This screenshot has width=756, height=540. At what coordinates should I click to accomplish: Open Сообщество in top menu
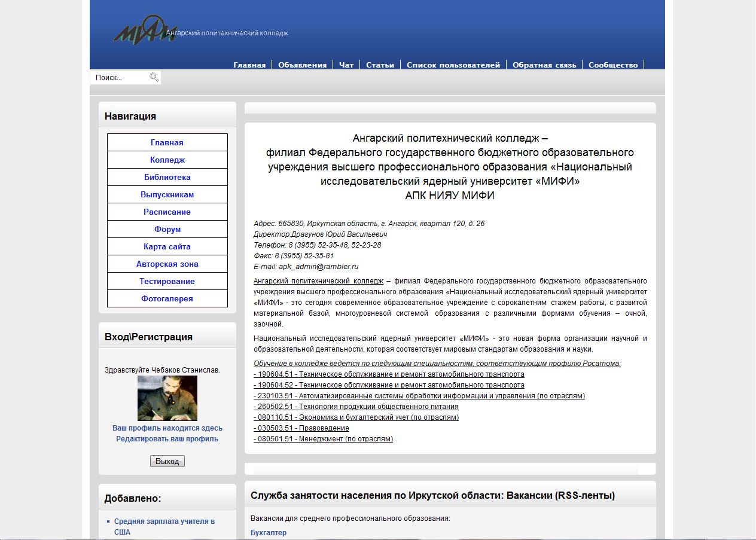[x=612, y=65]
